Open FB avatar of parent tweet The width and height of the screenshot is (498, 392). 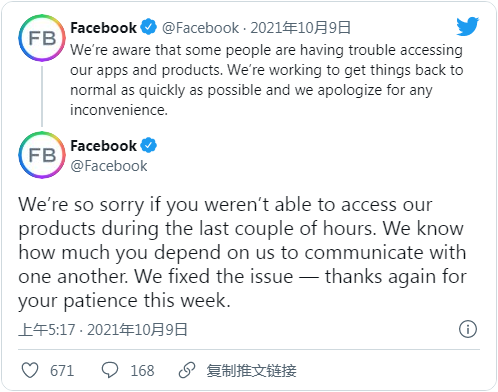pyautogui.click(x=42, y=38)
